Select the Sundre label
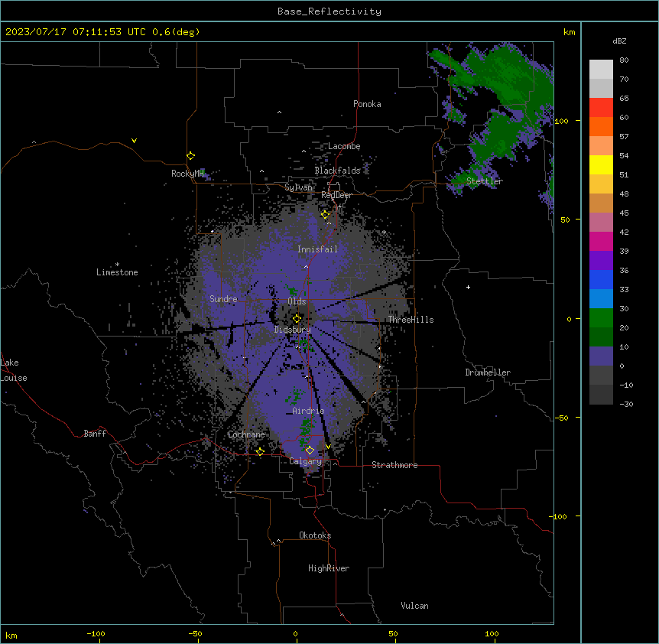This screenshot has height=644, width=659. click(x=223, y=299)
